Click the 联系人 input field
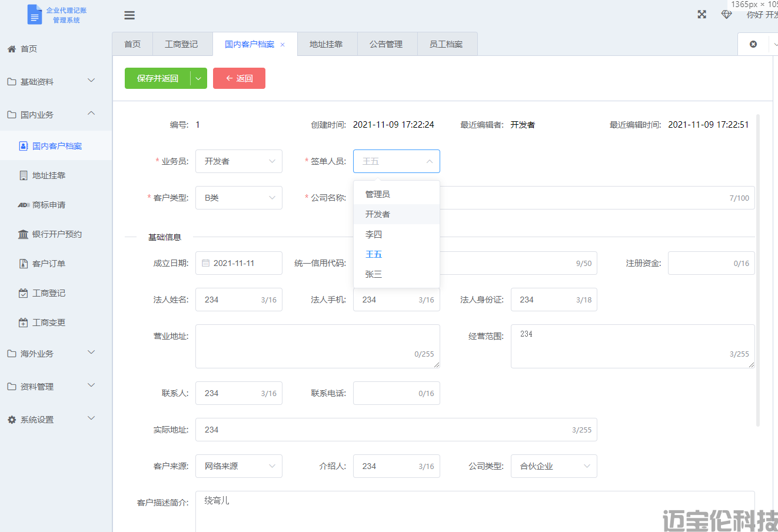The image size is (778, 532). (x=239, y=393)
